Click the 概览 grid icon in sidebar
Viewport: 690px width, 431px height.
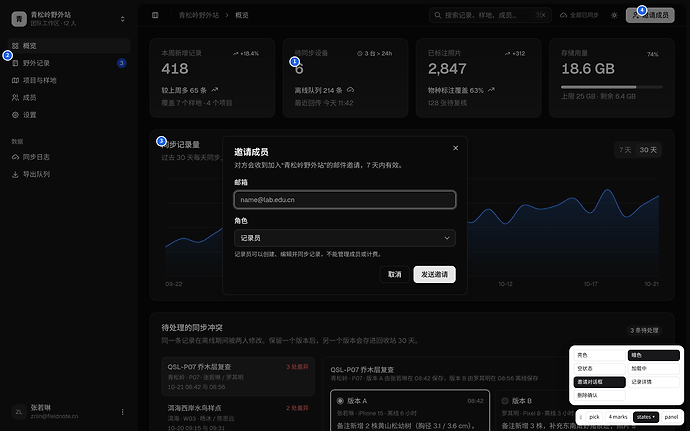pos(15,46)
